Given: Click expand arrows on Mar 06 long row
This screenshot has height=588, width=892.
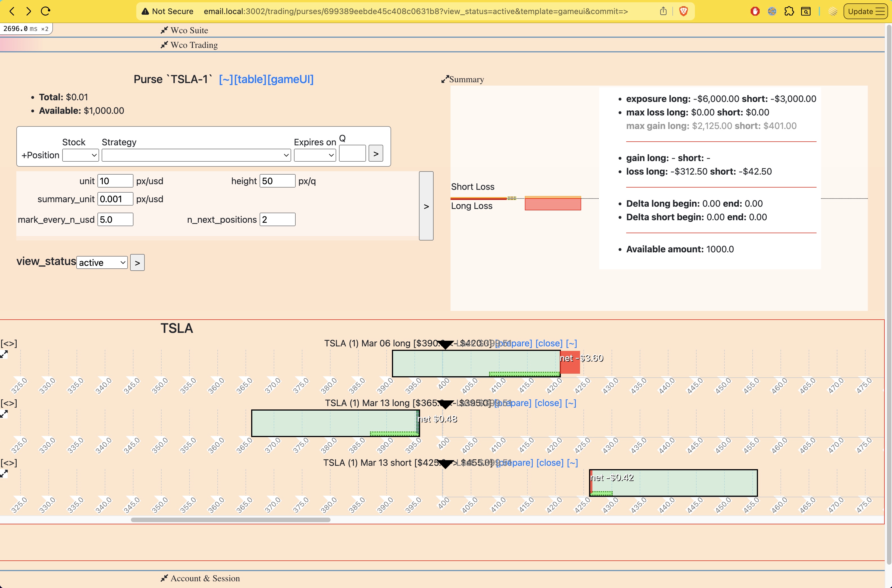Looking at the screenshot, I should 4,354.
